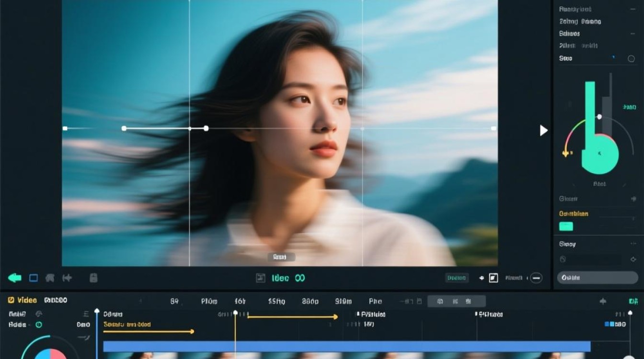This screenshot has width=644, height=359.
Task: Click the white play triangle beside the preview
Action: pos(543,130)
